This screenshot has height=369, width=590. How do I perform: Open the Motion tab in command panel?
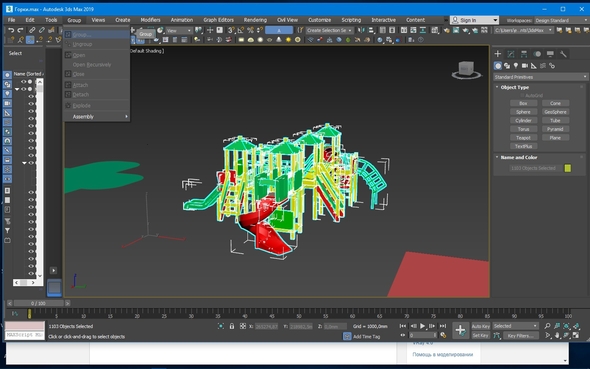click(537, 54)
